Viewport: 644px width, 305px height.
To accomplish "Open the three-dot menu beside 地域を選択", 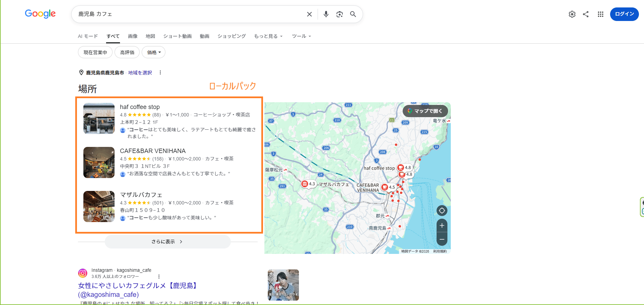I will (x=160, y=73).
